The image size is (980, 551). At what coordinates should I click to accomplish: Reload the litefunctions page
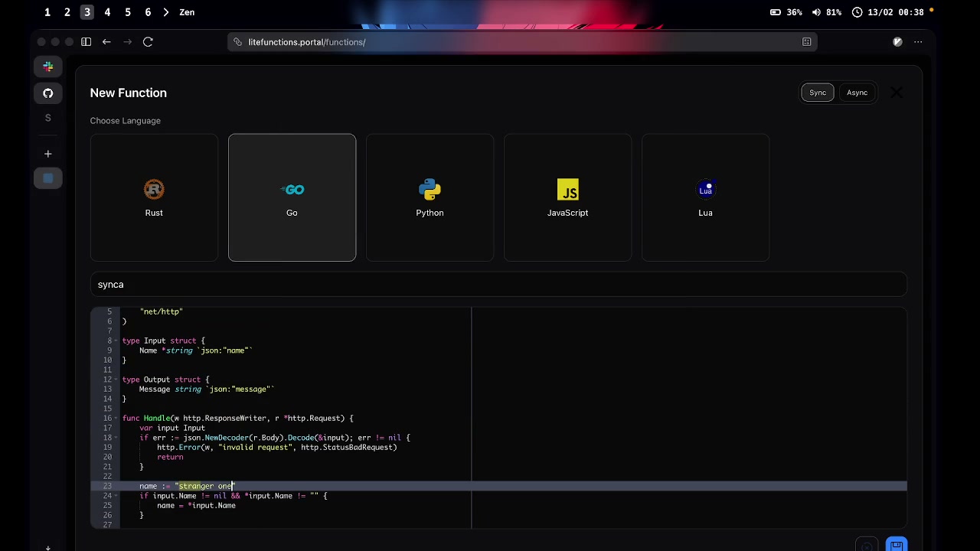[x=148, y=42]
